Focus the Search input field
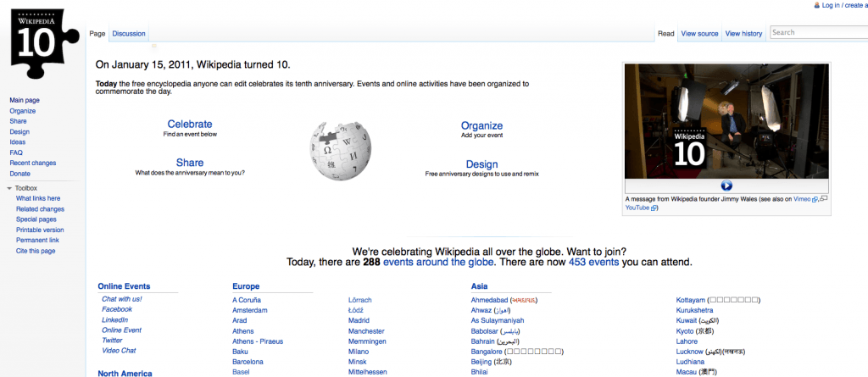Viewport: 868px width, 377px height. tap(820, 33)
